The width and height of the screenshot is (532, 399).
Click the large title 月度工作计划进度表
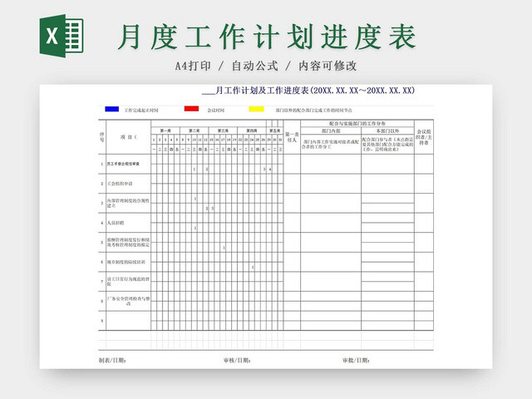click(267, 37)
